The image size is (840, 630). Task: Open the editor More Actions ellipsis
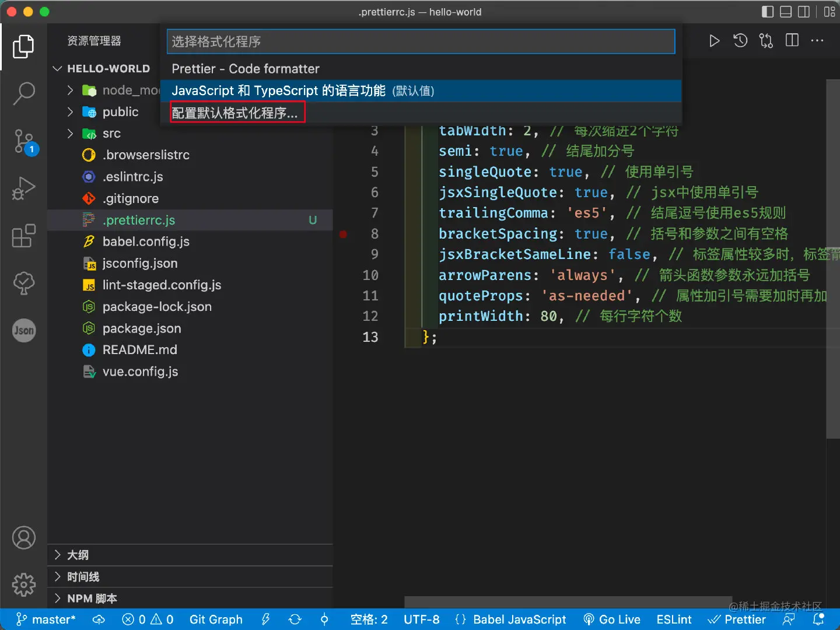click(817, 40)
